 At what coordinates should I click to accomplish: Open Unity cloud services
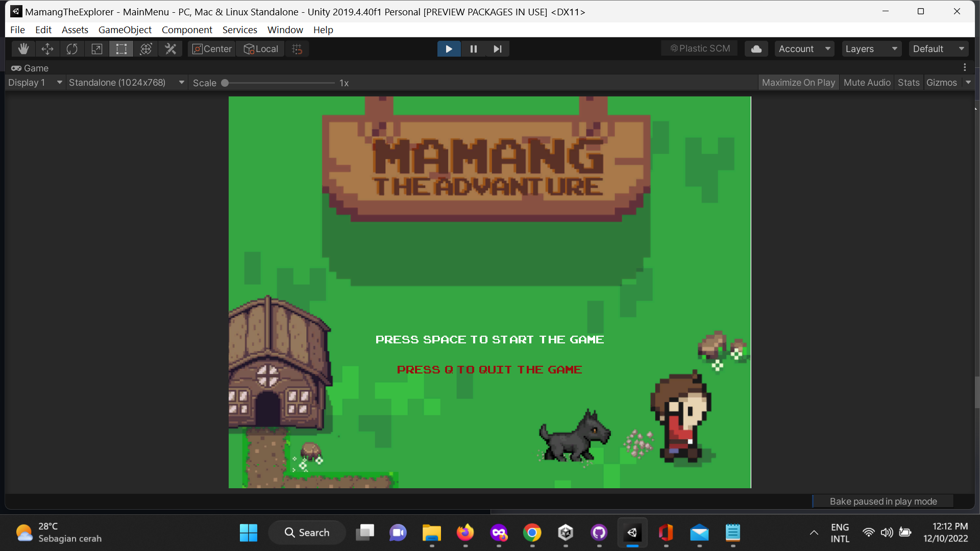tap(756, 49)
